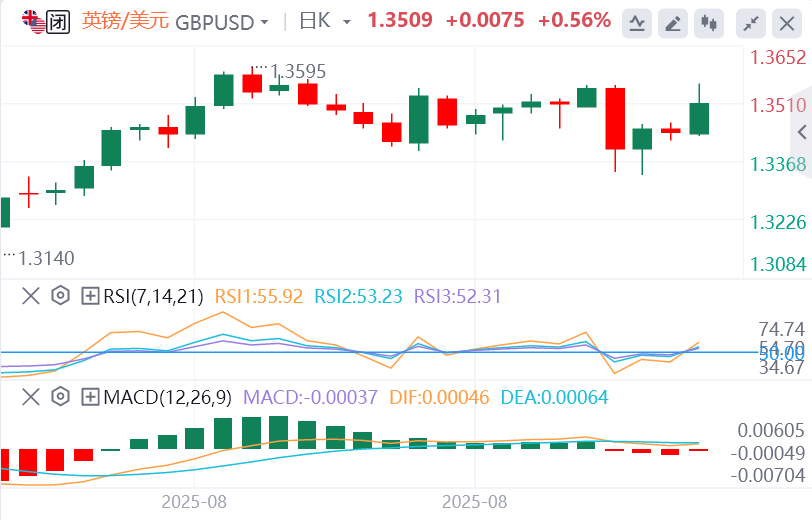Click the 英镑/美元 pair name
This screenshot has height=520, width=812.
(x=125, y=21)
